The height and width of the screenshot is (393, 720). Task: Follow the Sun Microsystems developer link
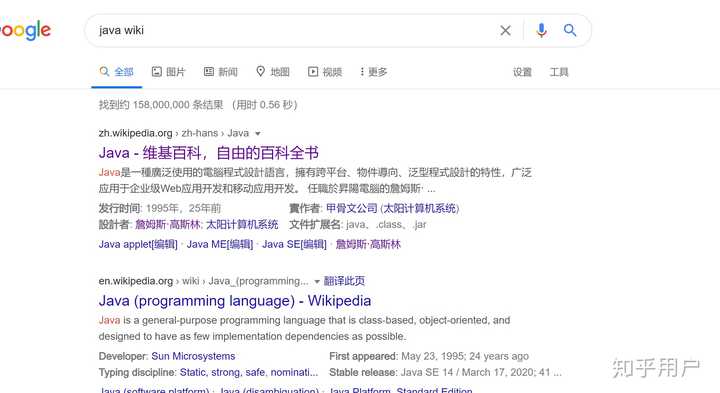click(x=193, y=356)
